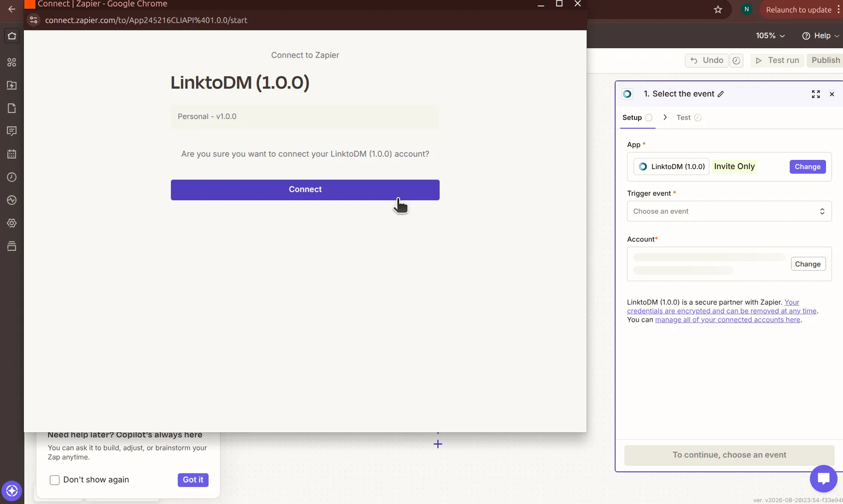Click Relaunch to update button

[798, 10]
